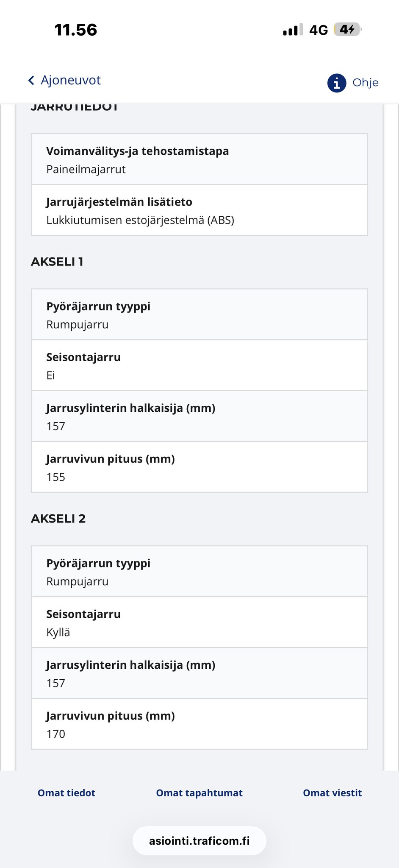The width and height of the screenshot is (399, 868).
Task: Tap Jarruvivun pituus row showing 170
Action: [199, 724]
